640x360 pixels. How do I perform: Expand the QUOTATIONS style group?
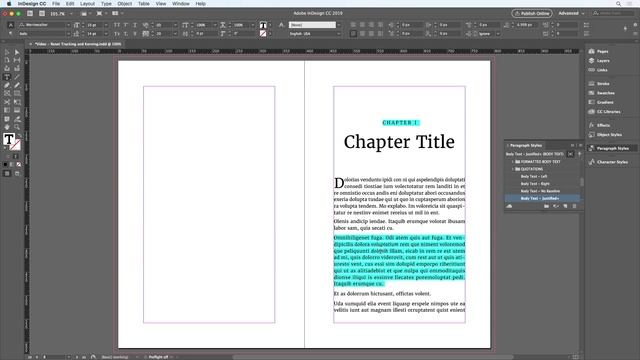tap(513, 169)
